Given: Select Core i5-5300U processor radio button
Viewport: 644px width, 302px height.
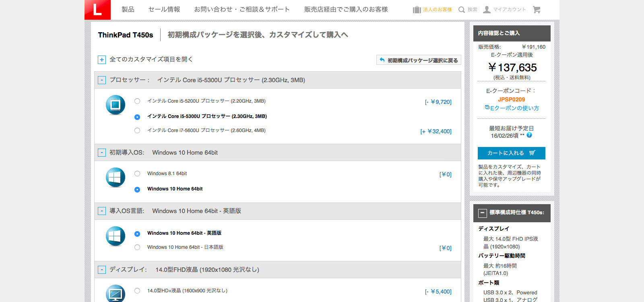Looking at the screenshot, I should [137, 117].
